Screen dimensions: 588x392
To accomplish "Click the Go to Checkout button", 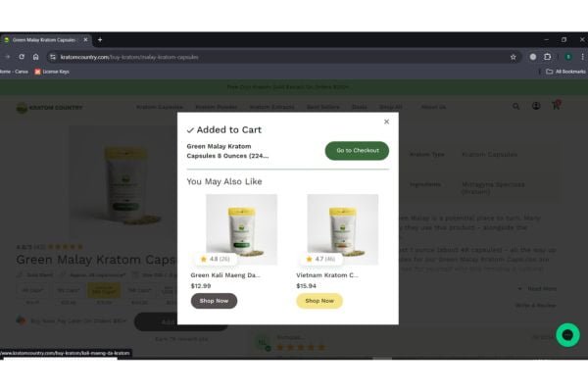I will coord(357,150).
